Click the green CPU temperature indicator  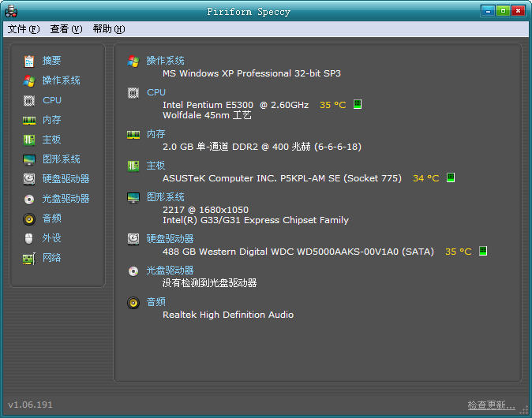point(358,104)
